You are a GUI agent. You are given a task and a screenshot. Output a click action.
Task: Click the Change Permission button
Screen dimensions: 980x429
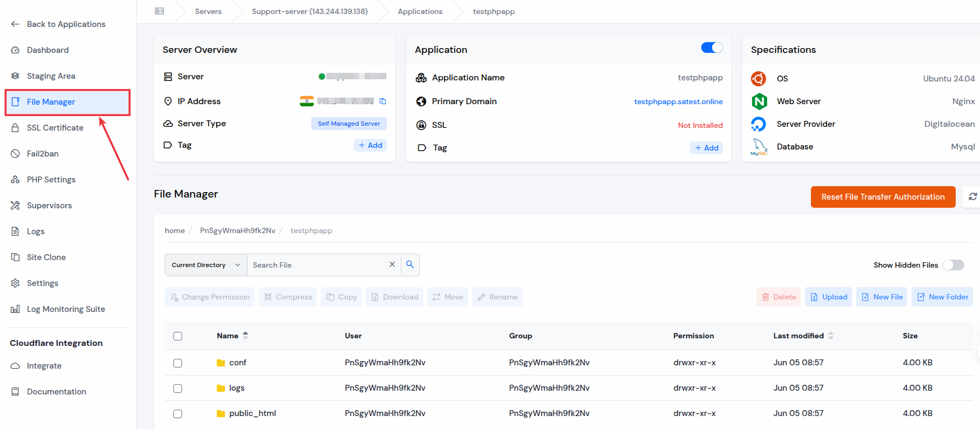pyautogui.click(x=210, y=297)
